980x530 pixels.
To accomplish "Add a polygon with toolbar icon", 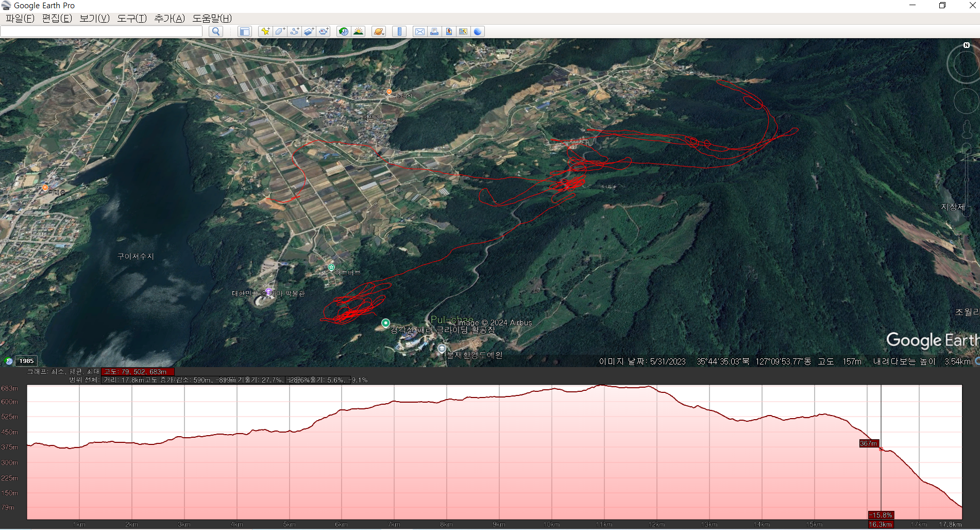I will coord(280,31).
